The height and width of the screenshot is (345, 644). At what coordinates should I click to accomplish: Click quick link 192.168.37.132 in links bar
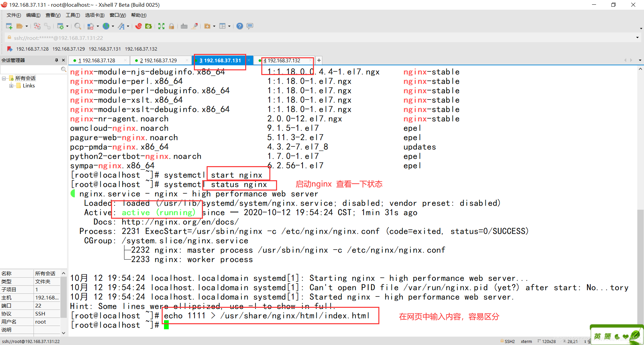[141, 49]
